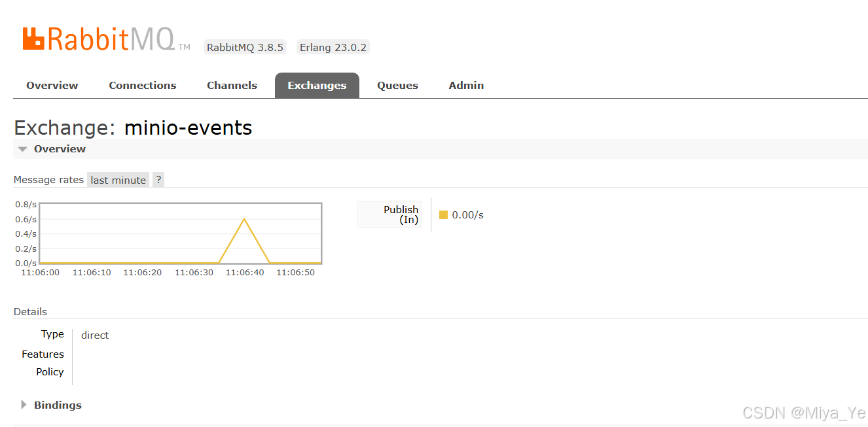Go to the Channels tab
This screenshot has width=868, height=427.
coord(232,86)
